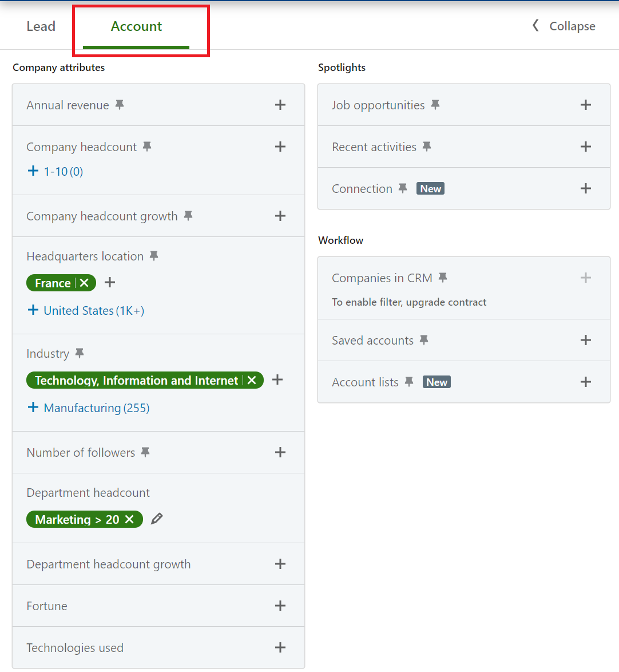The width and height of the screenshot is (619, 672).
Task: Remove the Technology, Information and Internet chip
Action: pos(252,380)
